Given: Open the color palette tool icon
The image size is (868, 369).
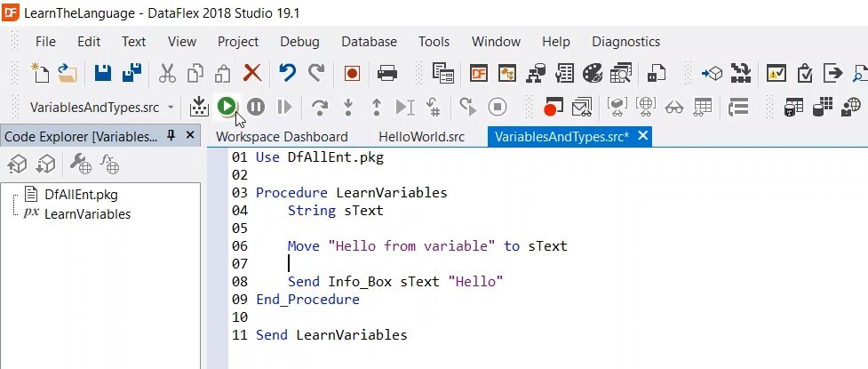Looking at the screenshot, I should click(593, 73).
